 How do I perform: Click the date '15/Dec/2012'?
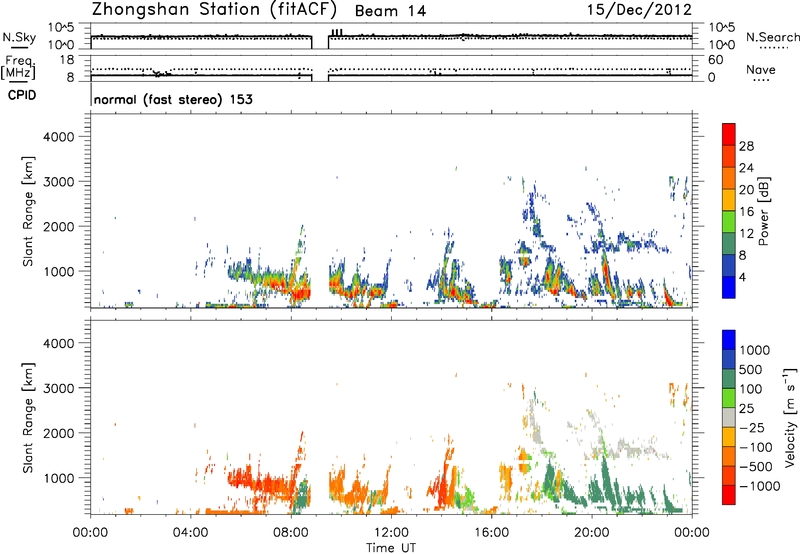[639, 9]
